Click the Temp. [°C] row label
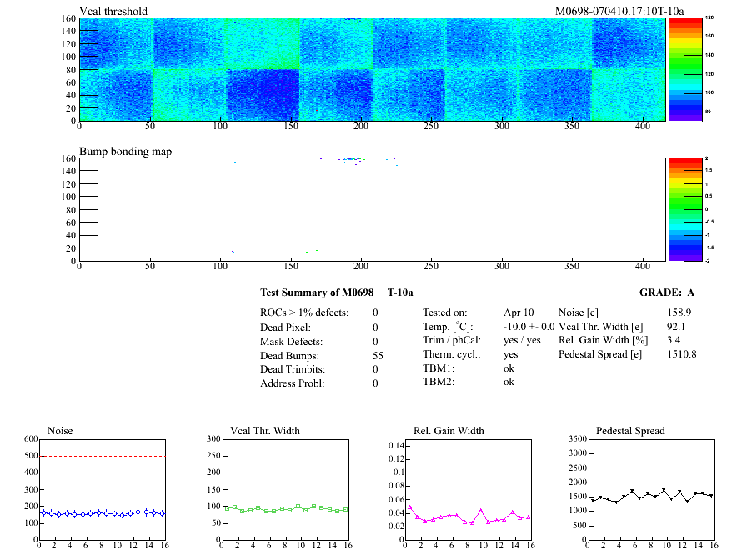Viewport: 747px width, 560px height. coord(448,327)
